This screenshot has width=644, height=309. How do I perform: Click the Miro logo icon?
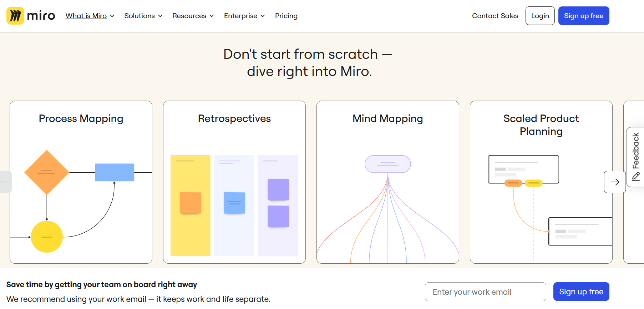pyautogui.click(x=15, y=16)
